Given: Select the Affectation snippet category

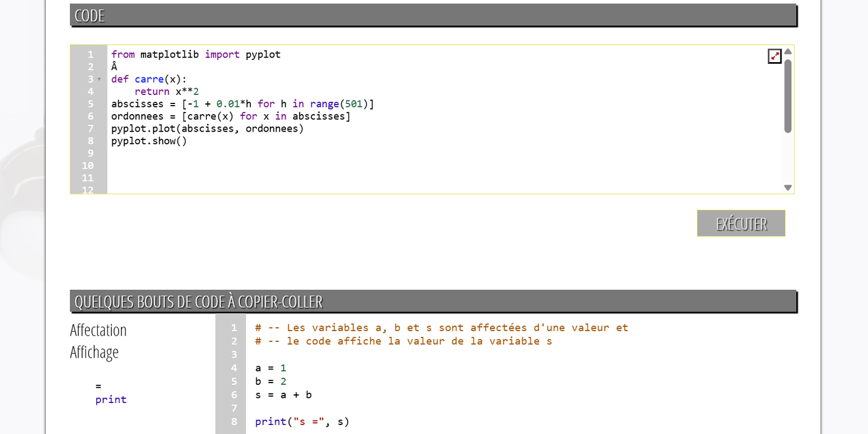Looking at the screenshot, I should pyautogui.click(x=98, y=330).
